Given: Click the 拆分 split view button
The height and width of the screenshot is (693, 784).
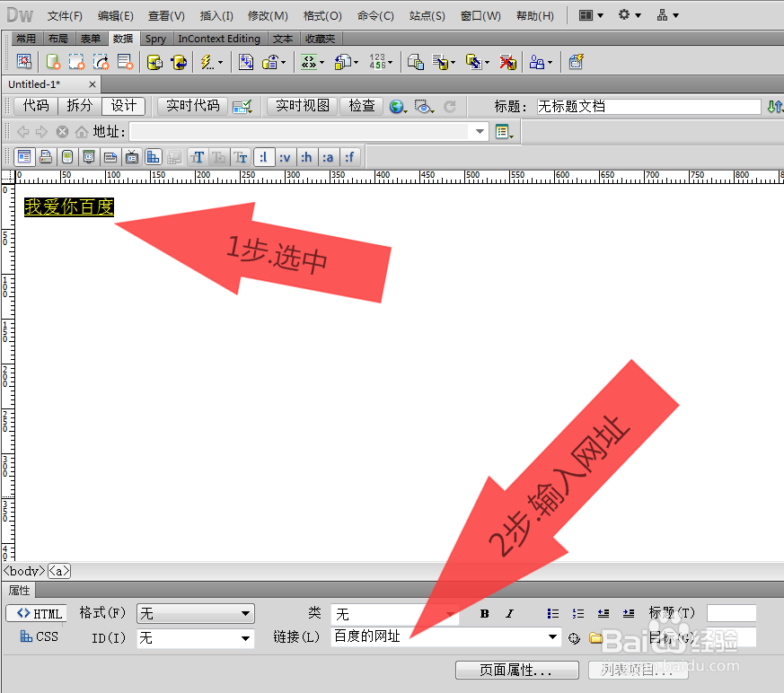Looking at the screenshot, I should coord(80,106).
